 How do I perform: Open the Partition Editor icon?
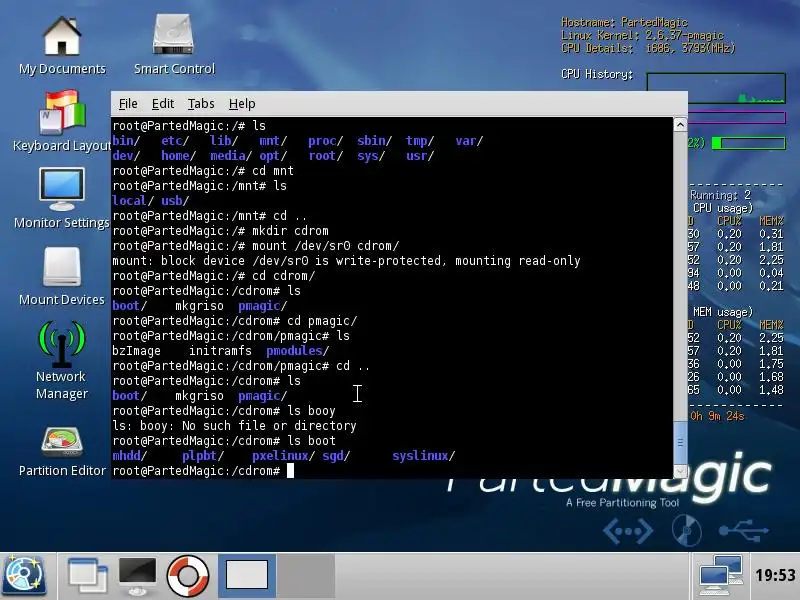[62, 452]
